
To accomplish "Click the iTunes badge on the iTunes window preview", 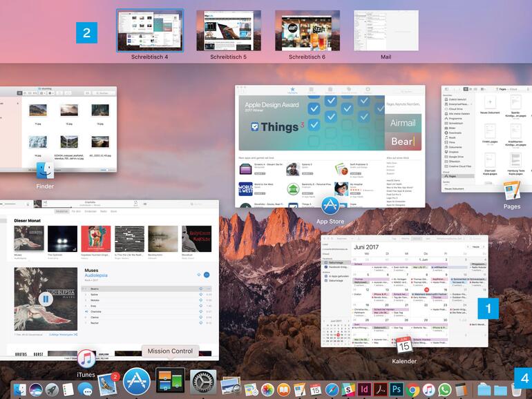I will click(x=86, y=359).
